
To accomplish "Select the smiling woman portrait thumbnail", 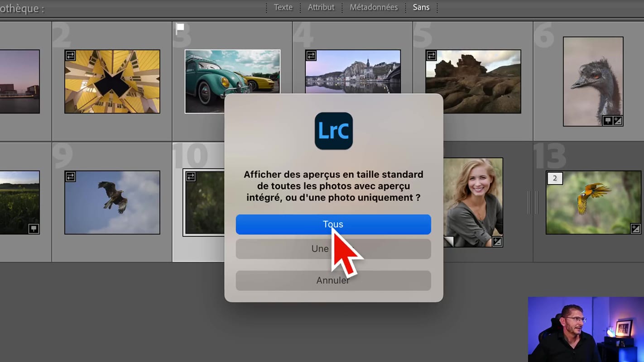I will point(473,202).
